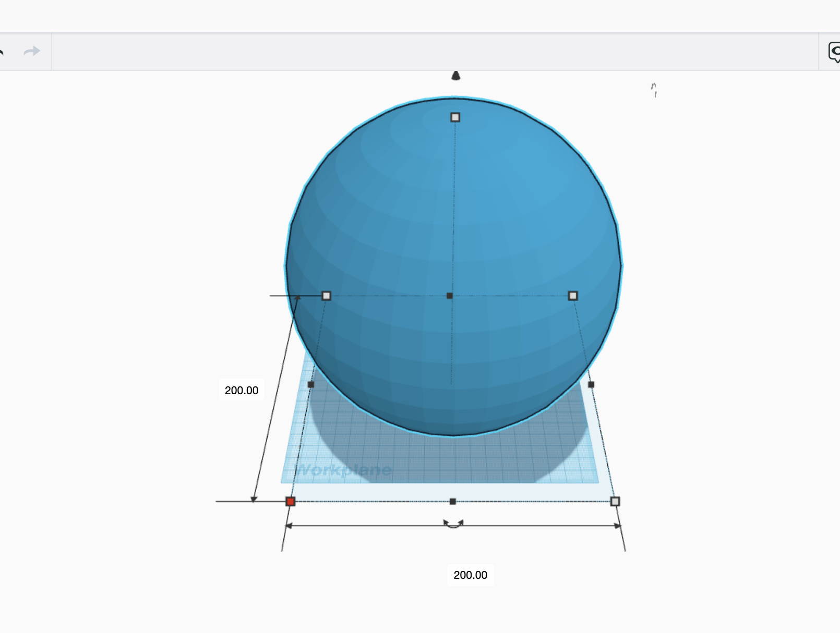The height and width of the screenshot is (633, 840).
Task: Click the Workplane label text
Action: pyautogui.click(x=344, y=470)
